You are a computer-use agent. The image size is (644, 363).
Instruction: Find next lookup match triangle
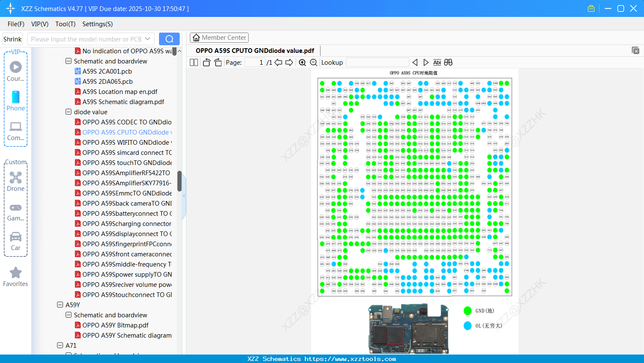pos(426,63)
